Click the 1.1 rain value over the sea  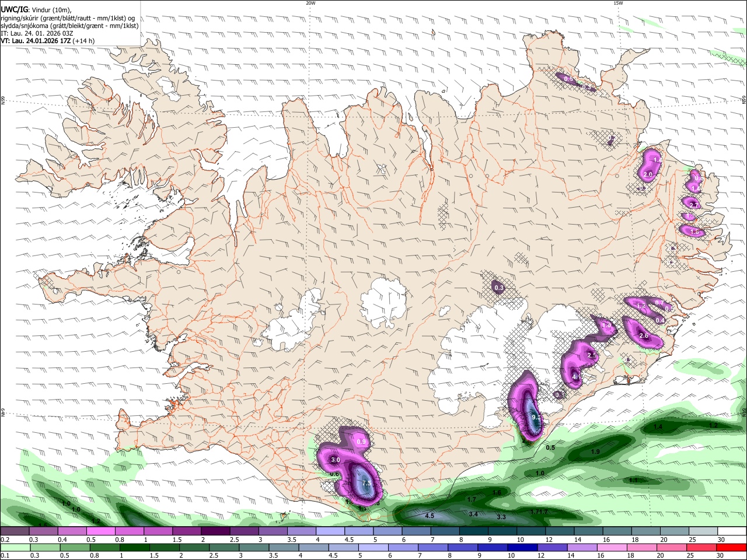(x=634, y=480)
